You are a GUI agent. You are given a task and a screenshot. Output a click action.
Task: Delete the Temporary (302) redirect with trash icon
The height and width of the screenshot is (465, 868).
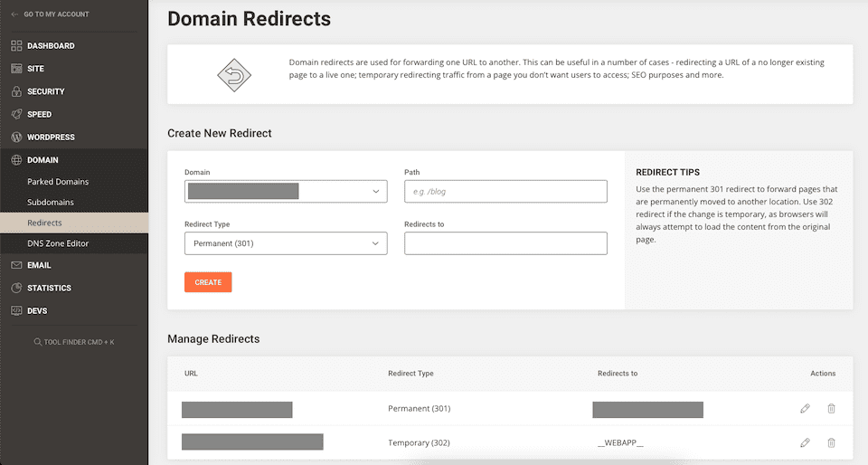(x=831, y=442)
